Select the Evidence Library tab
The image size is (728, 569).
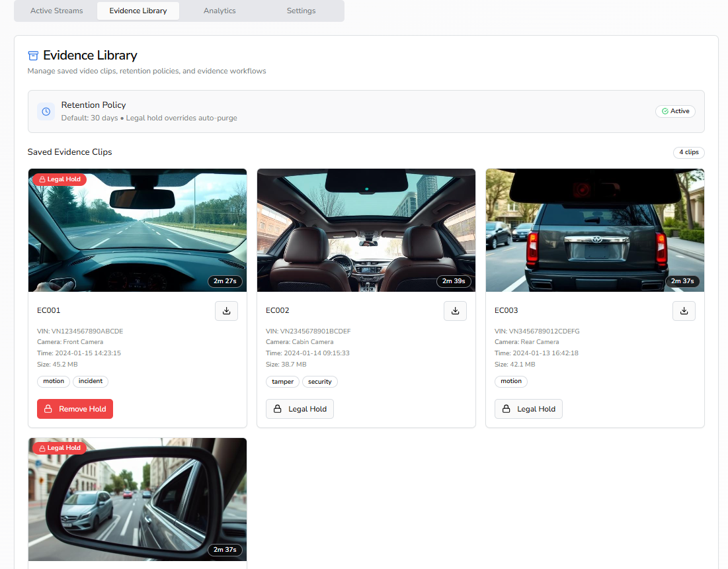tap(138, 11)
